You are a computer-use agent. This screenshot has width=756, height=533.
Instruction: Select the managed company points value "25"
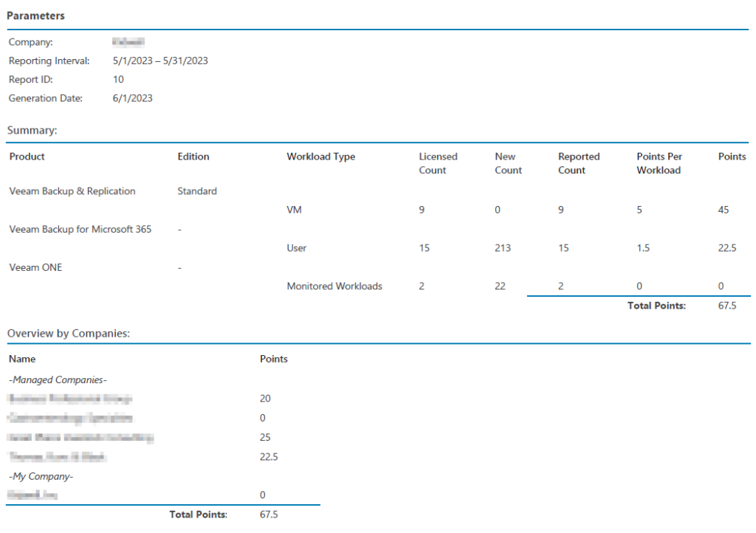tap(265, 437)
